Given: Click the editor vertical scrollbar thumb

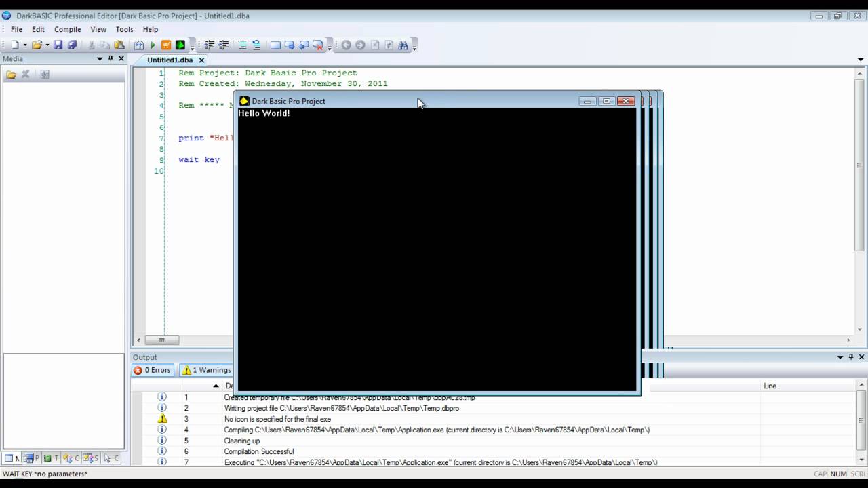Looking at the screenshot, I should [x=860, y=166].
